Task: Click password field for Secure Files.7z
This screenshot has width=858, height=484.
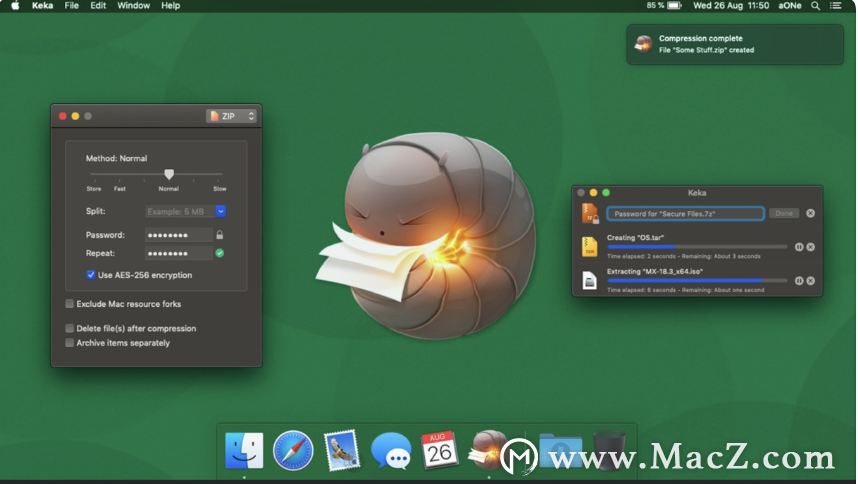Action: 686,213
